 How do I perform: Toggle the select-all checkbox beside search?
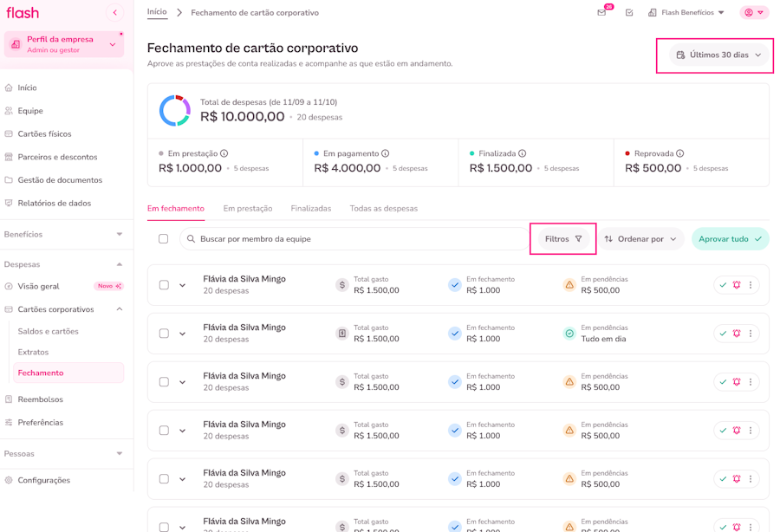click(163, 239)
